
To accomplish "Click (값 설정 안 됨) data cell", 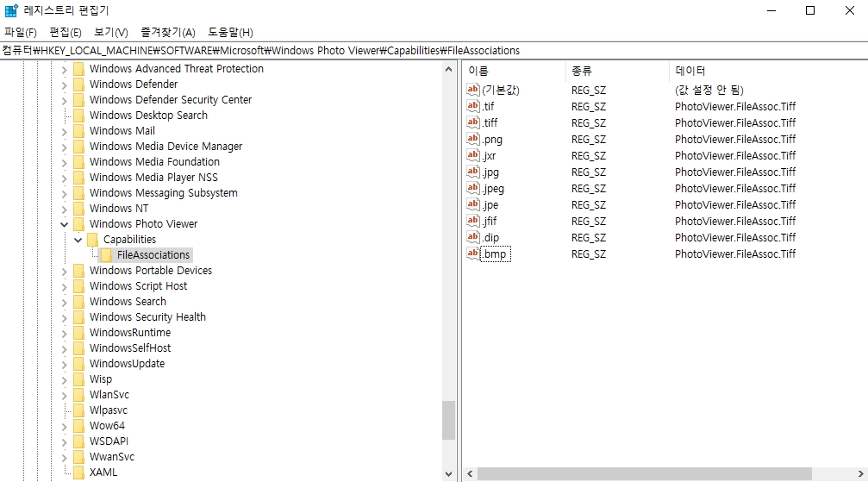I will pyautogui.click(x=709, y=90).
